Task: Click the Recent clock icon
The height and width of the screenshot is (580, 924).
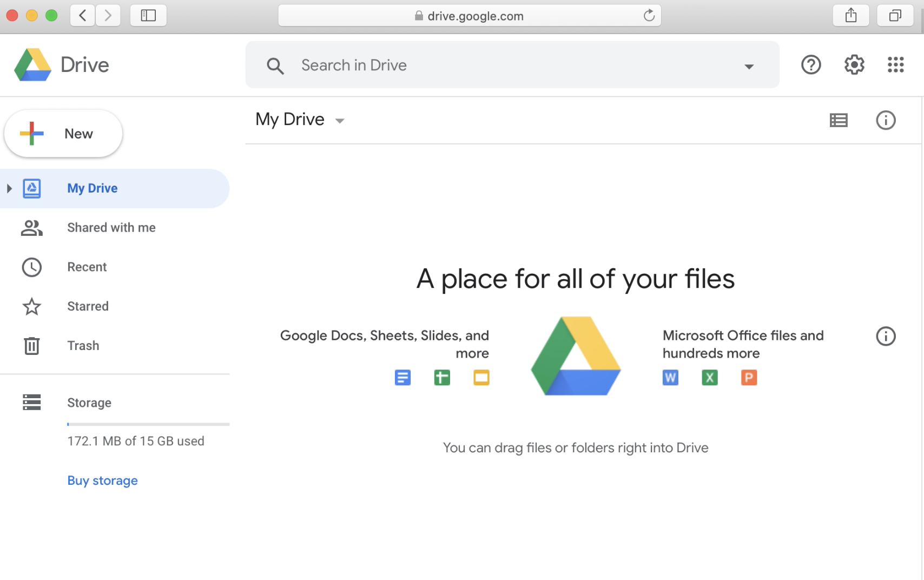Action: pyautogui.click(x=32, y=267)
